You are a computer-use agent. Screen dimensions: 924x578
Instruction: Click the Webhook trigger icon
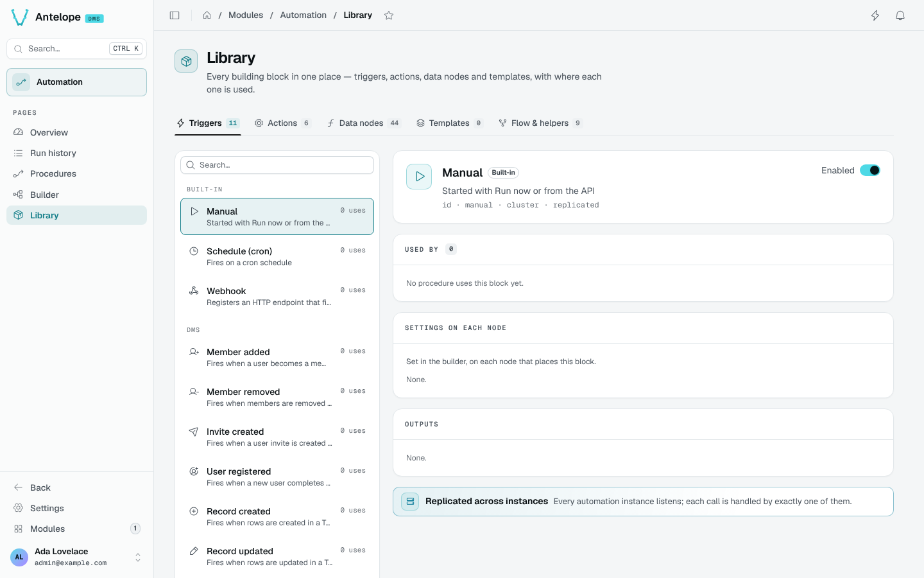tap(194, 291)
